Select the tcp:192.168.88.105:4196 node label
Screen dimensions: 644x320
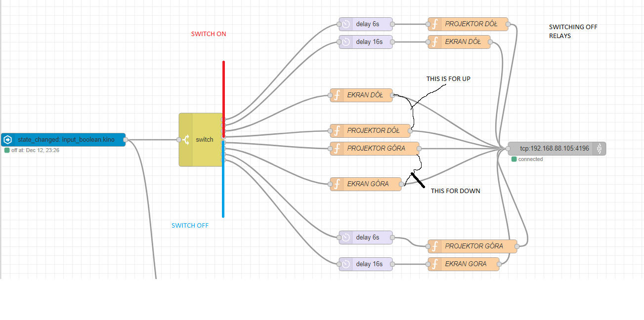[x=554, y=149]
